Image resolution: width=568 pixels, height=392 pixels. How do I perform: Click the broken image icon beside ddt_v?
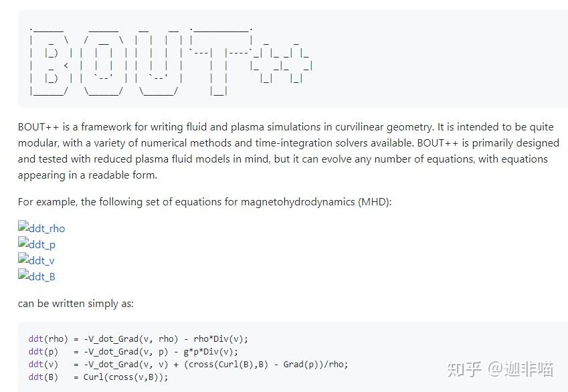(23, 260)
